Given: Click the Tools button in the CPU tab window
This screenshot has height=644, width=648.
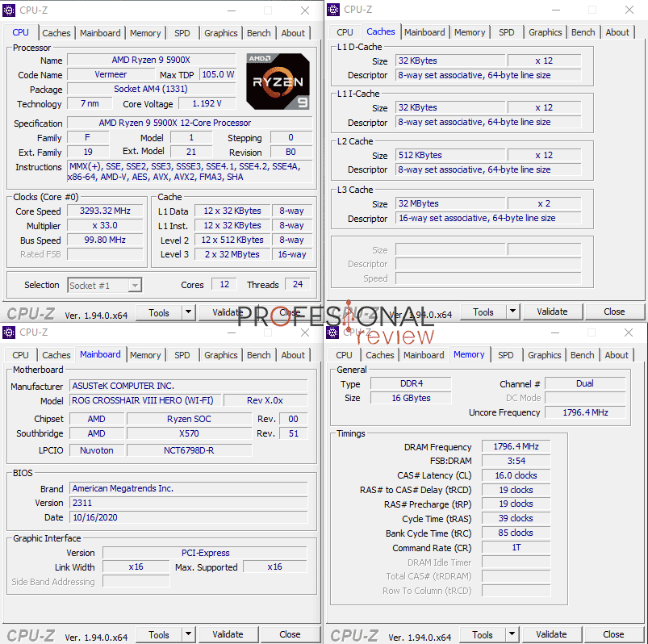Looking at the screenshot, I should pos(159,312).
